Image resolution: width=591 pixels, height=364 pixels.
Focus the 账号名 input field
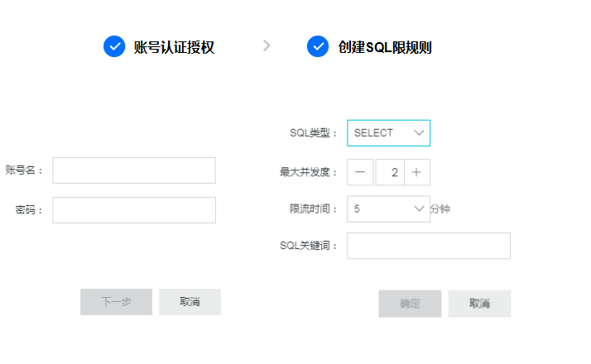134,170
